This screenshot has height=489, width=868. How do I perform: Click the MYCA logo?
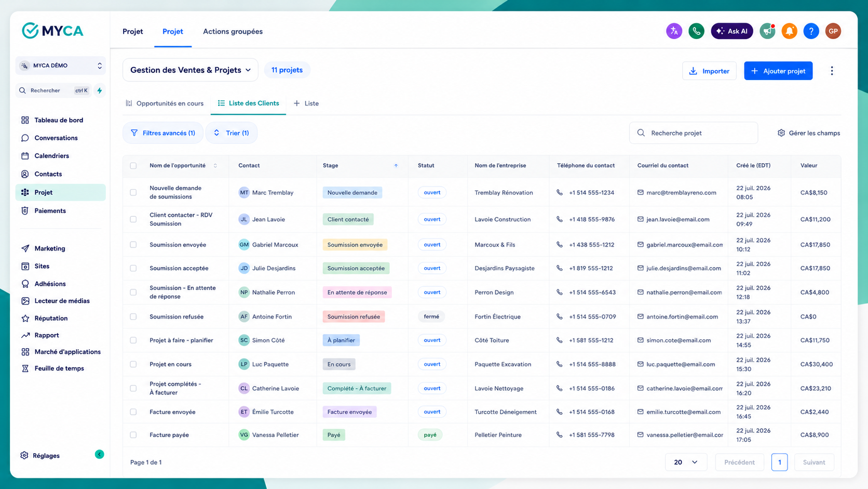[52, 31]
